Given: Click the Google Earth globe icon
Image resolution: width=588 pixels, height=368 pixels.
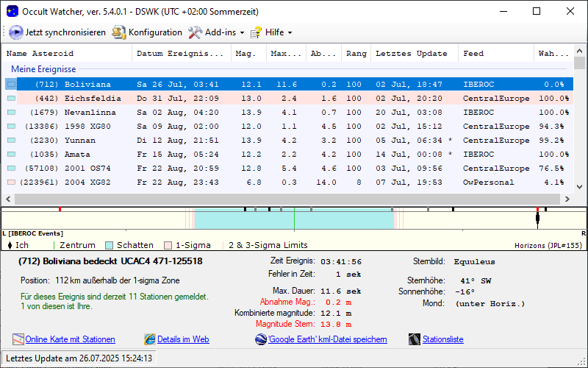Looking at the screenshot, I should 262,339.
